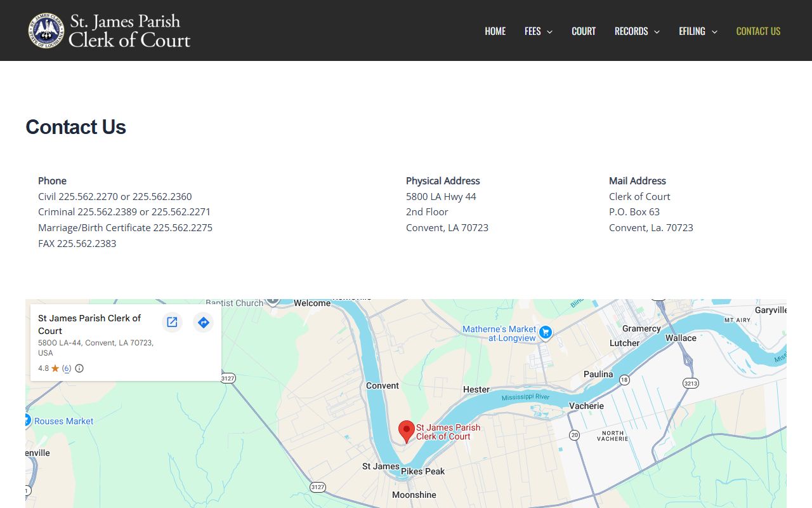Click the 2nd Floor text
The width and height of the screenshot is (812, 508).
click(x=427, y=211)
